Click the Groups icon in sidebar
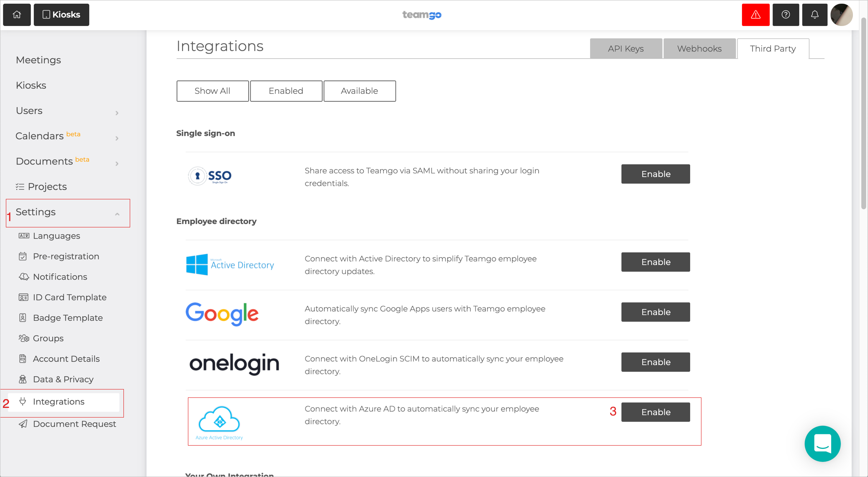The width and height of the screenshot is (868, 477). click(23, 338)
